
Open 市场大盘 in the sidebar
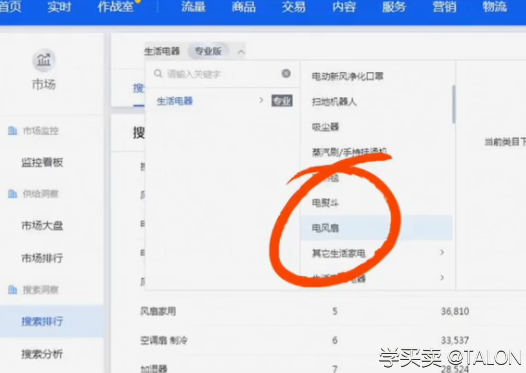(42, 225)
